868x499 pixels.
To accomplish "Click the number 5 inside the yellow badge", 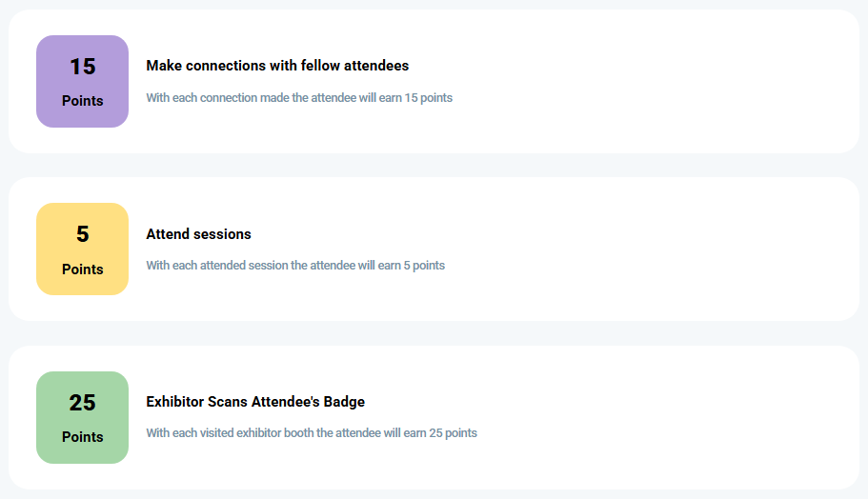I will click(x=83, y=234).
